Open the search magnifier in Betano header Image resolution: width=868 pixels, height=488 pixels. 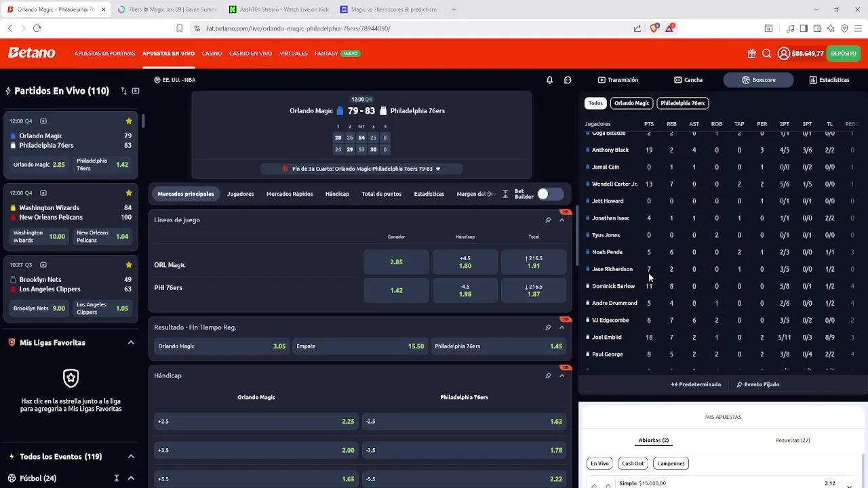(x=767, y=54)
